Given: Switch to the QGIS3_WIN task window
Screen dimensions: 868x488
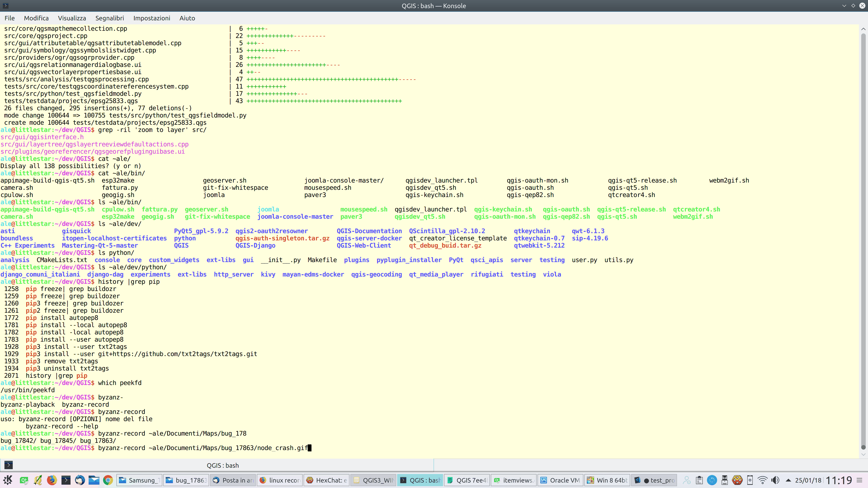Looking at the screenshot, I should 373,480.
